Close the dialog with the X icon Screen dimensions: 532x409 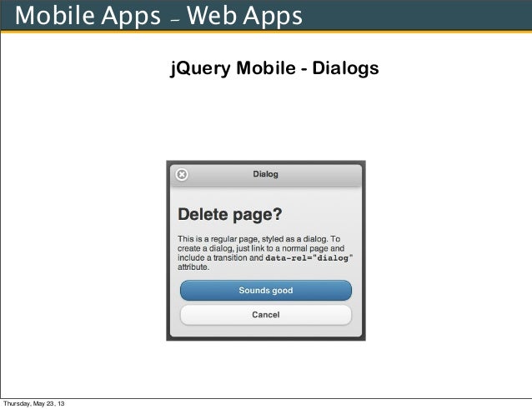(x=182, y=174)
